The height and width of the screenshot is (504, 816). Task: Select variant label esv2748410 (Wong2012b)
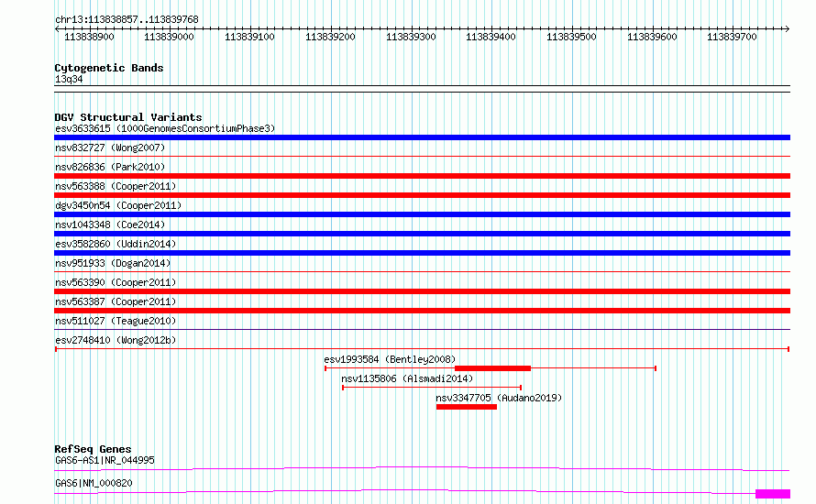coord(116,340)
